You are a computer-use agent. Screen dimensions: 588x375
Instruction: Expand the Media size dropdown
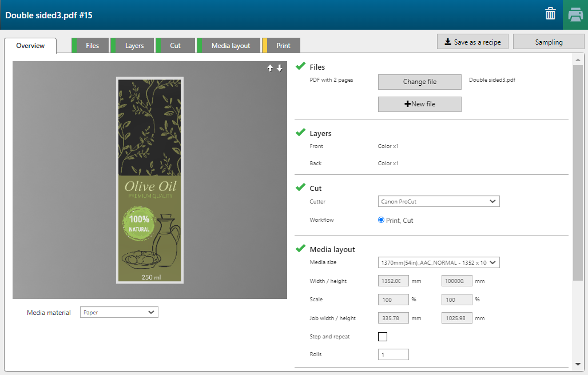439,262
